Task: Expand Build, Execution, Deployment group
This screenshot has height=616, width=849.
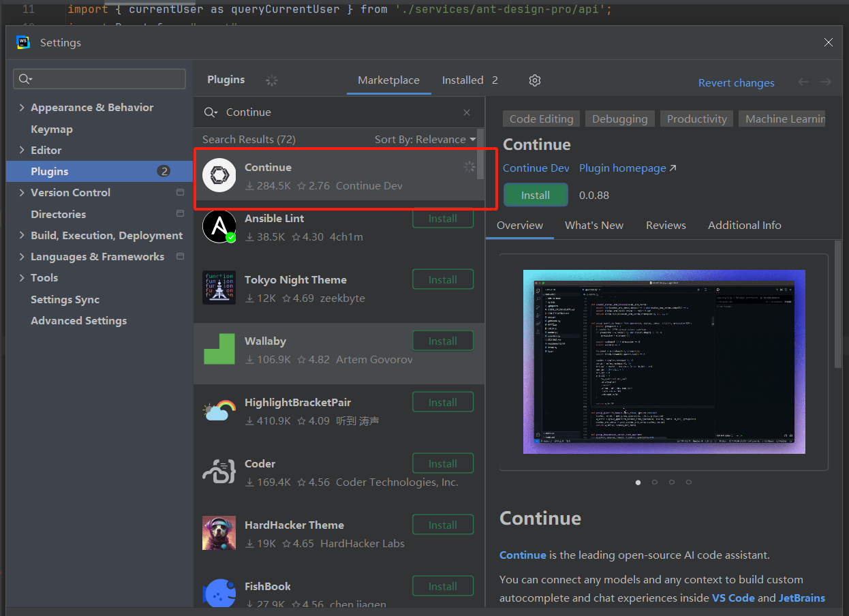Action: pyautogui.click(x=22, y=236)
